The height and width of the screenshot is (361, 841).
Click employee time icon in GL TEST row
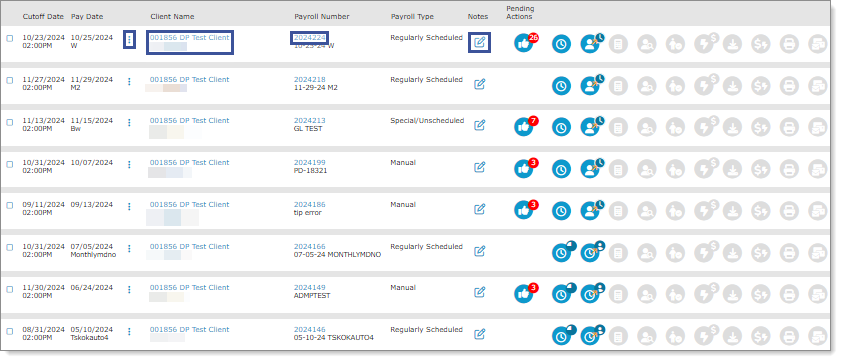point(592,127)
